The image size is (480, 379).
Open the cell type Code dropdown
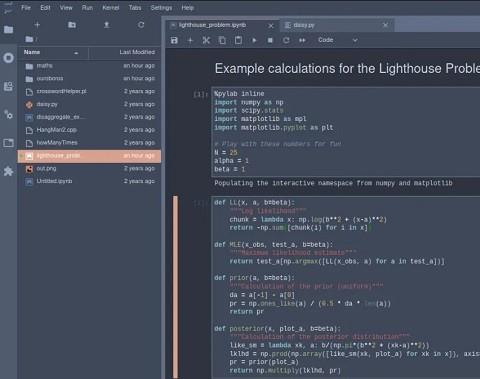pos(337,40)
